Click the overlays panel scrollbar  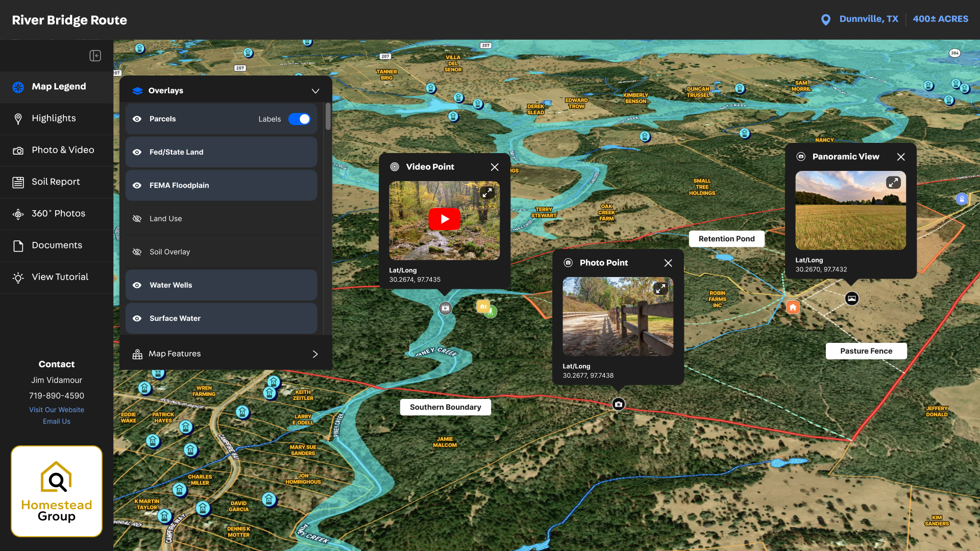tap(328, 117)
